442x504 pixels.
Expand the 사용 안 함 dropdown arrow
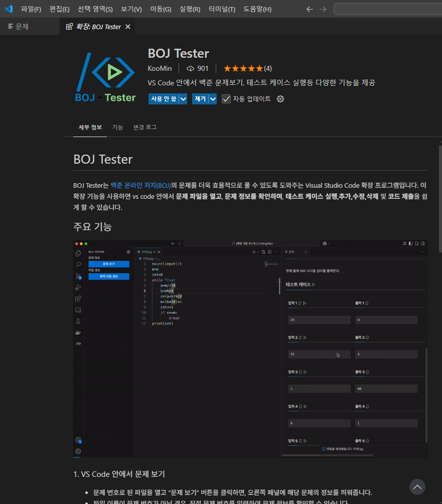(183, 99)
